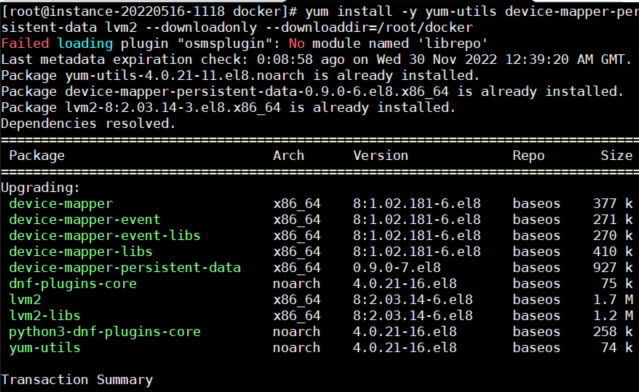Click version '0.9.0-7.el8' in the table
This screenshot has height=392, width=639.
click(397, 267)
